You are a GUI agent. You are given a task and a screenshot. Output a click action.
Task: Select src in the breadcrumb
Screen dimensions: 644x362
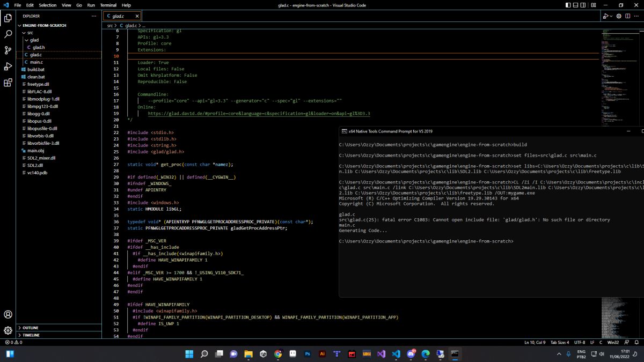tap(110, 25)
